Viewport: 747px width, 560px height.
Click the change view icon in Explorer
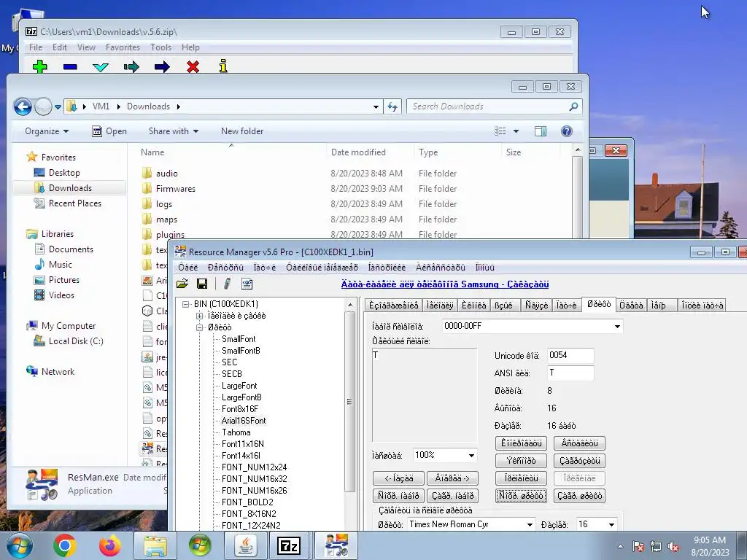click(x=500, y=131)
